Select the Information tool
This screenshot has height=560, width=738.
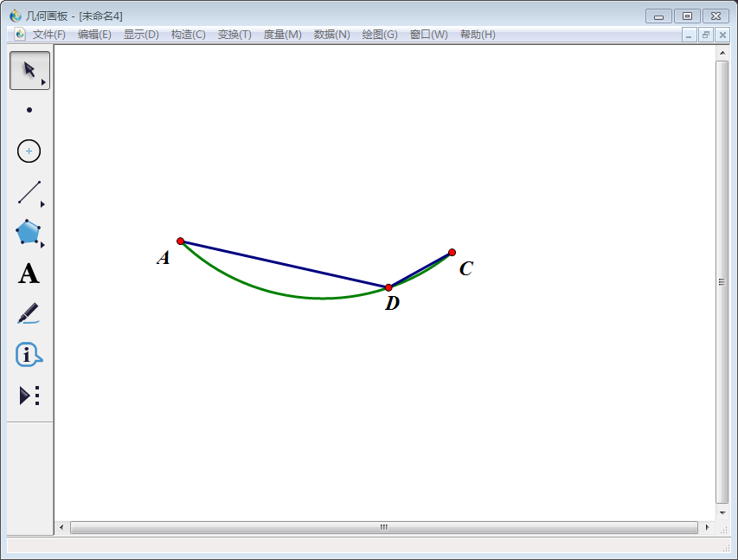point(29,355)
